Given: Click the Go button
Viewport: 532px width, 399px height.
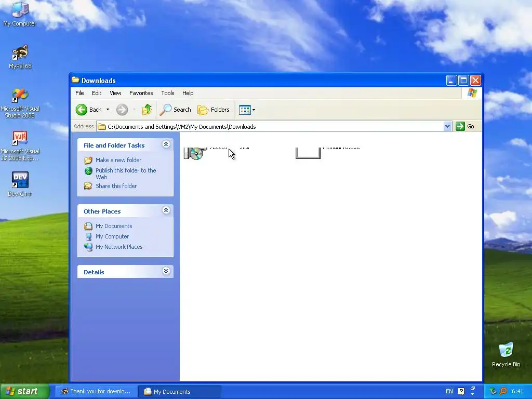Looking at the screenshot, I should 465,126.
